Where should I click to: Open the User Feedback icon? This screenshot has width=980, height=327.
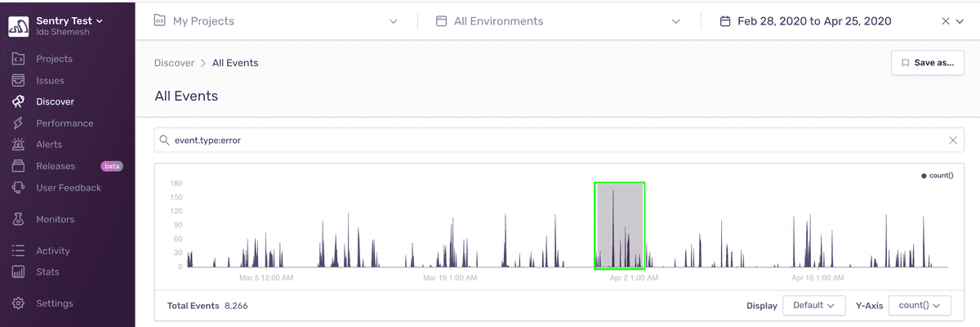click(18, 187)
